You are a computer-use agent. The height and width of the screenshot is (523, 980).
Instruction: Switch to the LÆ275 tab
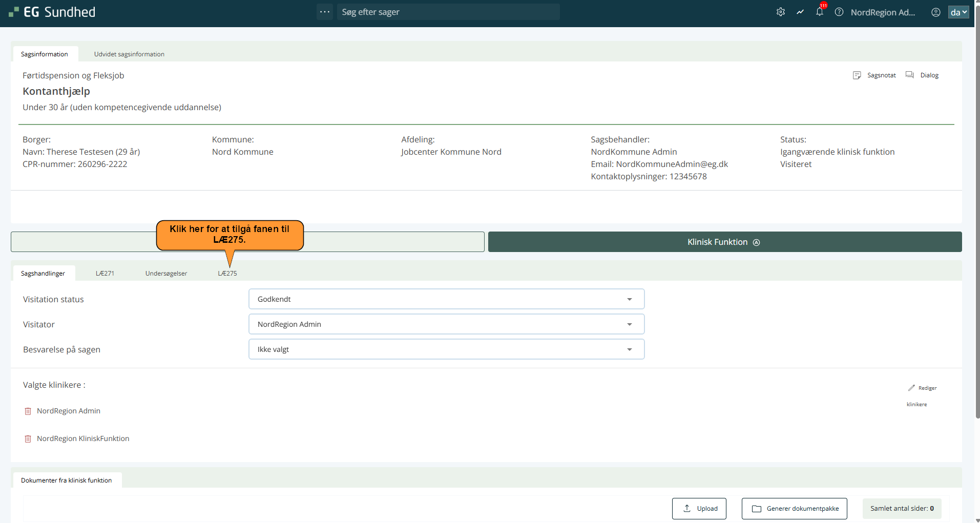point(227,274)
